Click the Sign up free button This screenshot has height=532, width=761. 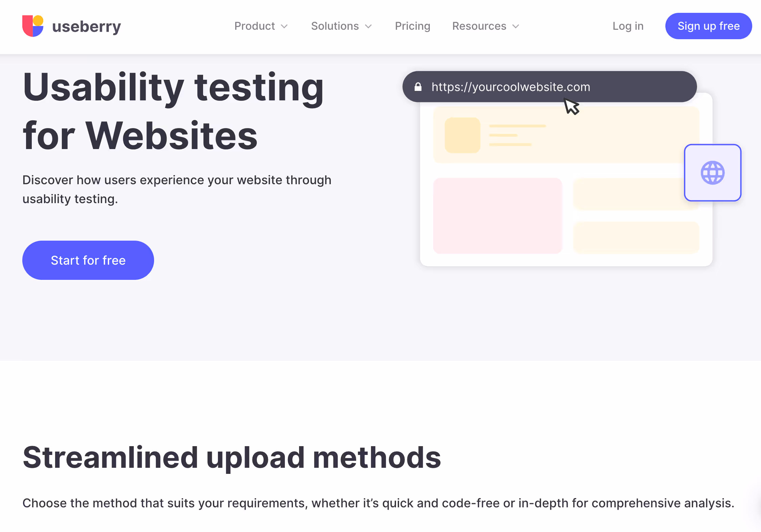[708, 26]
